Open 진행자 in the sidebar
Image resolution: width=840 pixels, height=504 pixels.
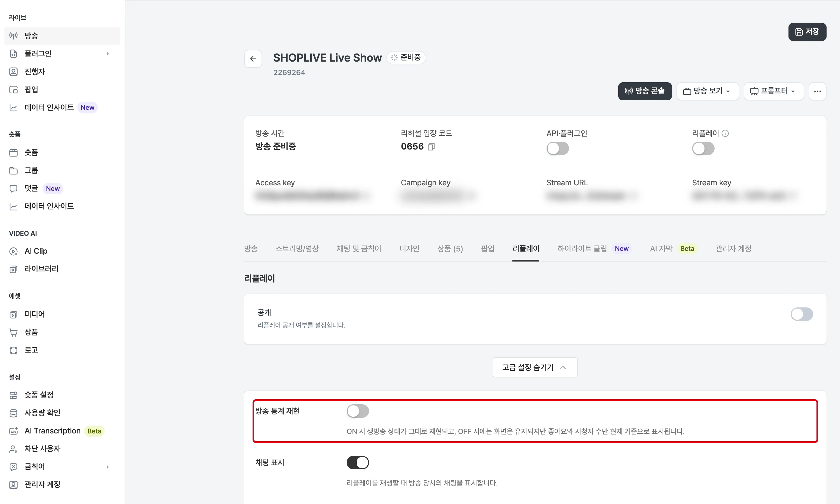pyautogui.click(x=62, y=72)
